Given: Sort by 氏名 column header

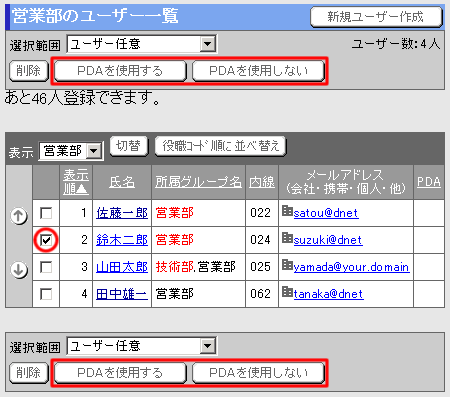Looking at the screenshot, I should (x=122, y=182).
